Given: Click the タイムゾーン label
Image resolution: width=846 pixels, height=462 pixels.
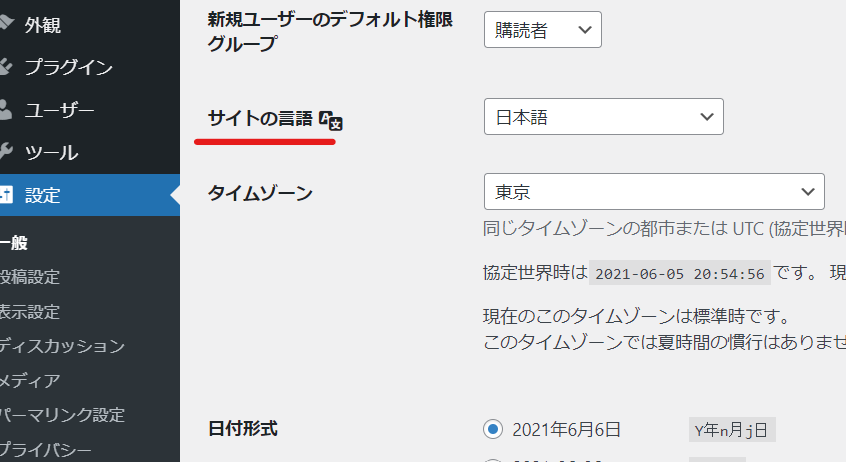Looking at the screenshot, I should coord(260,193).
